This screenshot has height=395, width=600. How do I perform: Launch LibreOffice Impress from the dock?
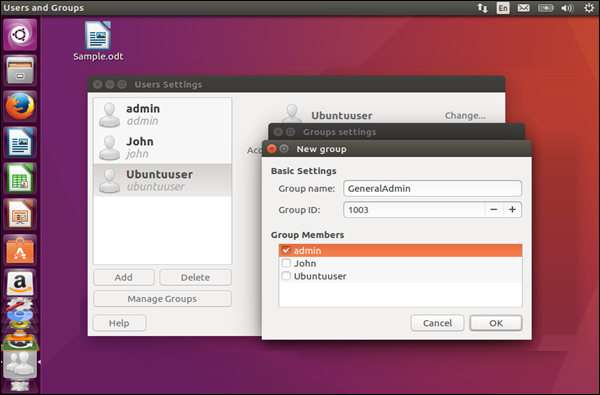click(x=20, y=214)
